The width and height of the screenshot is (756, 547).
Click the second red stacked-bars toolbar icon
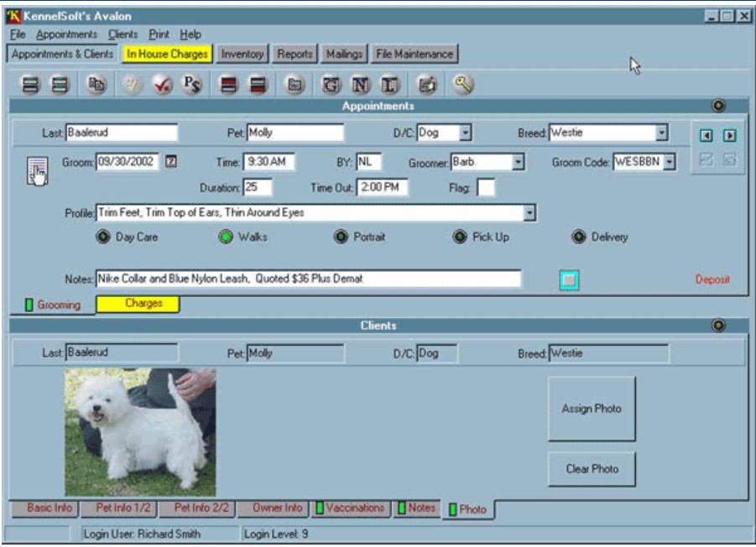tap(258, 85)
